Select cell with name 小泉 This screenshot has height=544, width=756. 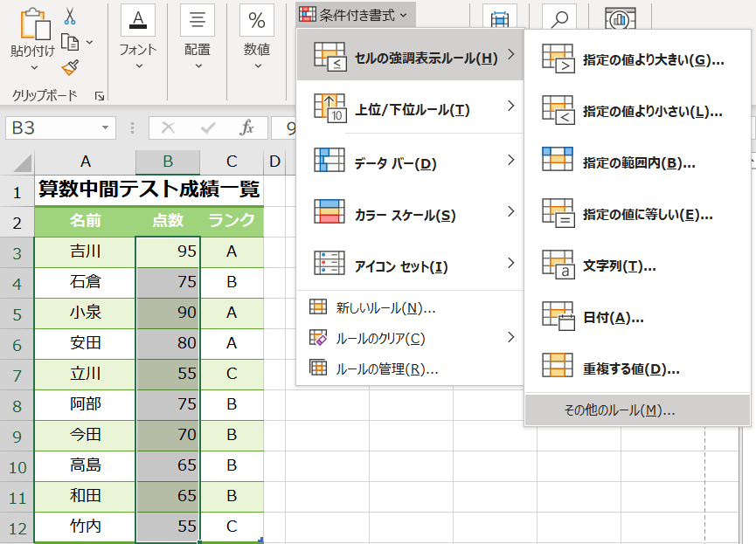[x=85, y=313]
